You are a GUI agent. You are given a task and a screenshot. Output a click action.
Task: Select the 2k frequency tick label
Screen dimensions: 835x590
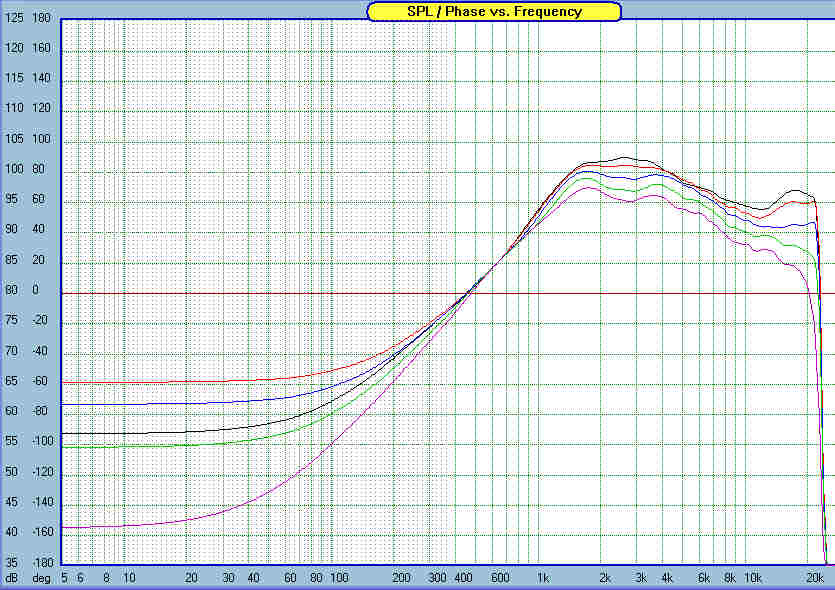pos(605,578)
